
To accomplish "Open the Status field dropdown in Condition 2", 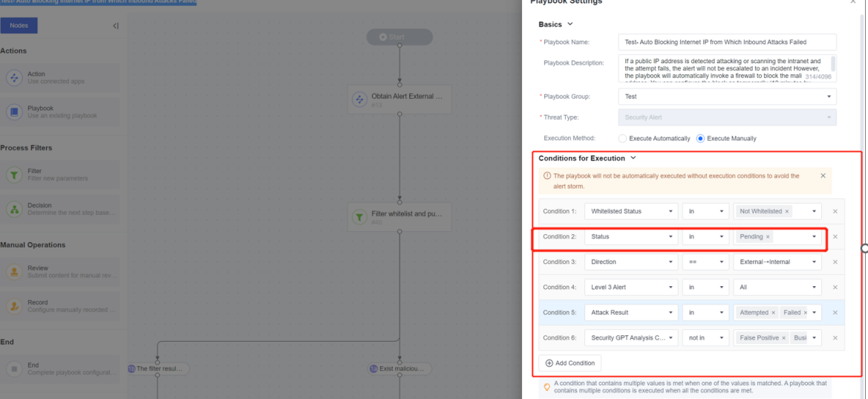I will (x=631, y=236).
